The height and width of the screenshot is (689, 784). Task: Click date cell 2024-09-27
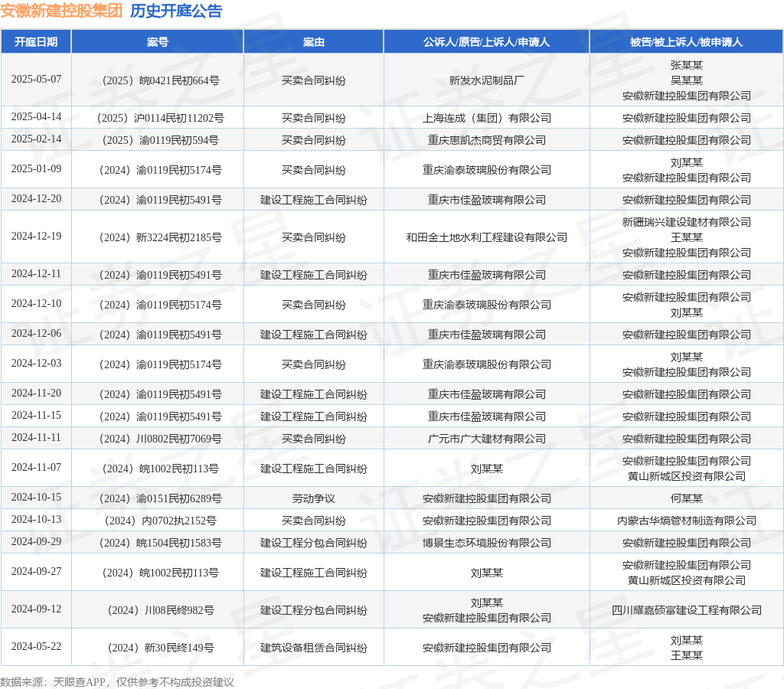pos(36,572)
